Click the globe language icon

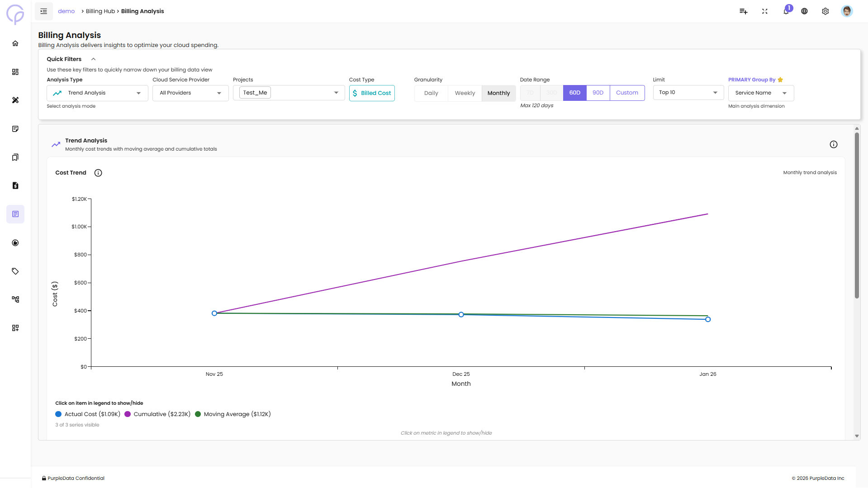click(x=804, y=11)
